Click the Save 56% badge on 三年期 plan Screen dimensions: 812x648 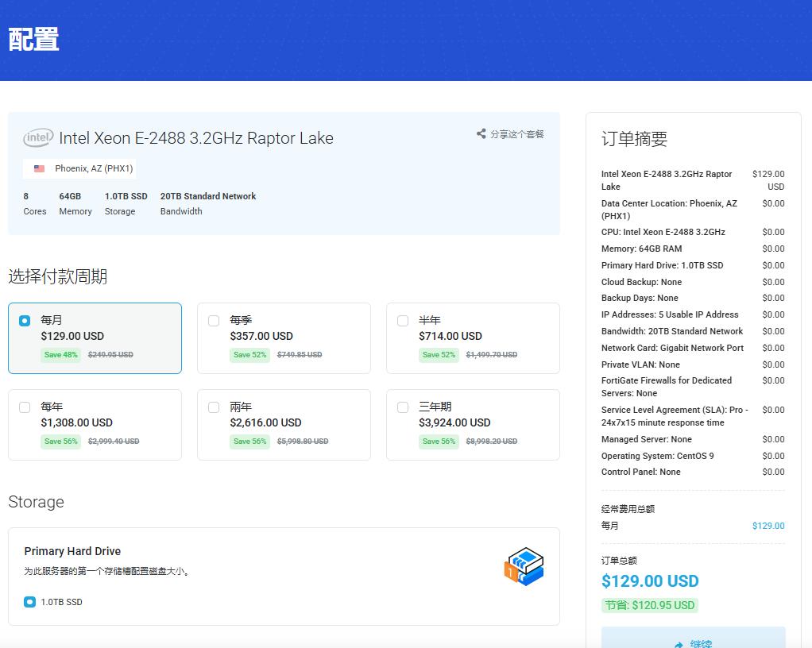(439, 442)
